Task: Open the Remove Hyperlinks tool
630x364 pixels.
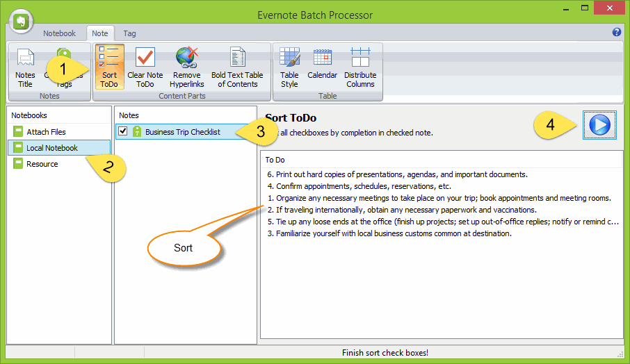Action: pos(187,67)
